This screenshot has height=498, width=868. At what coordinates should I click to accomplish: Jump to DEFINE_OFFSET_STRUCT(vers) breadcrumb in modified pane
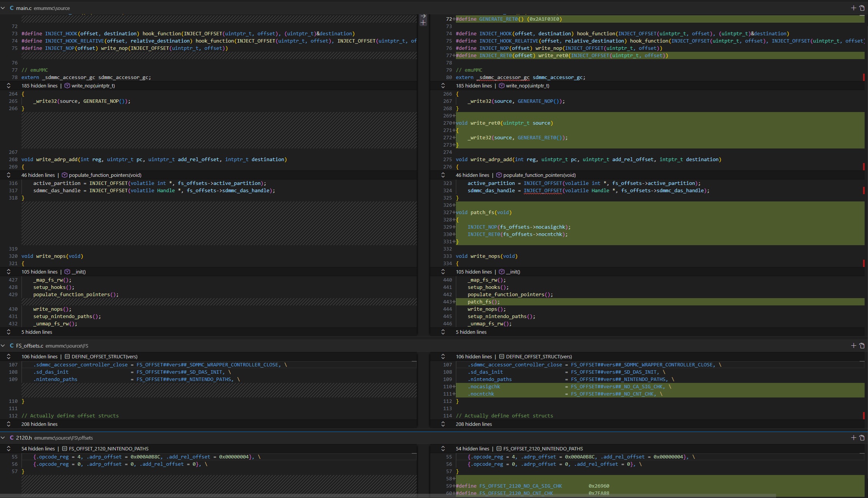[539, 356]
